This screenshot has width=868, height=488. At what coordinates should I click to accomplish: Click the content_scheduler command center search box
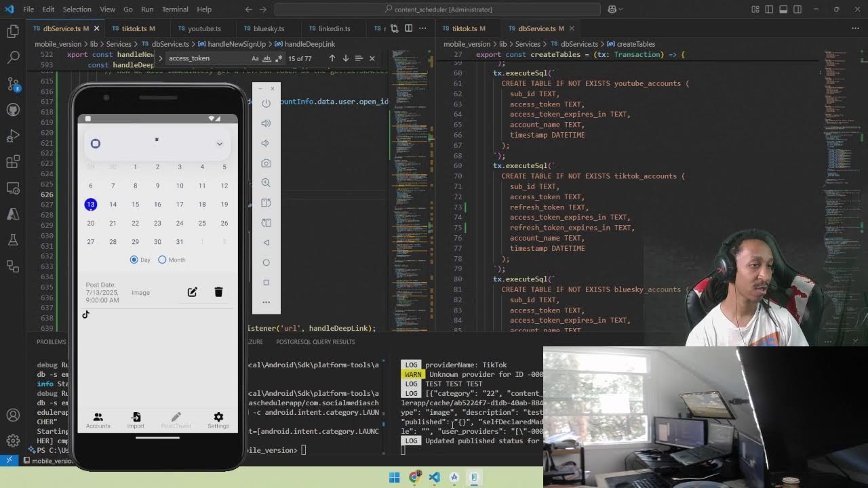[x=437, y=9]
